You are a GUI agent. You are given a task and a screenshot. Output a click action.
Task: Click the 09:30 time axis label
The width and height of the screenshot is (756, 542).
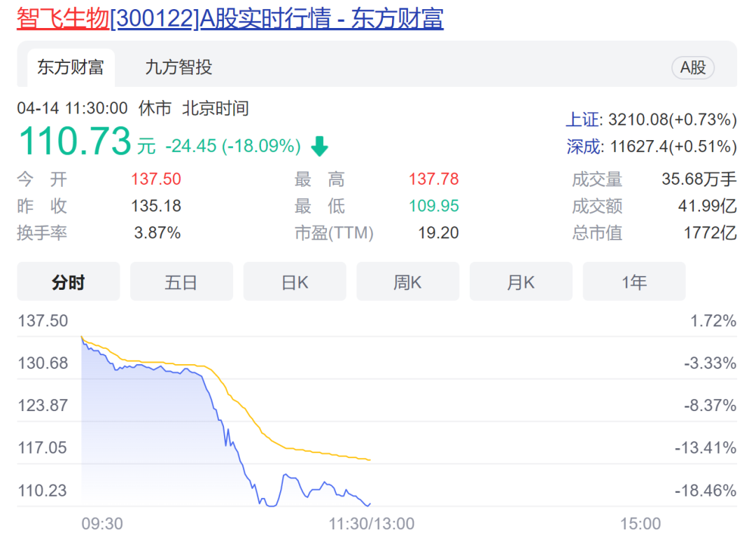click(102, 524)
